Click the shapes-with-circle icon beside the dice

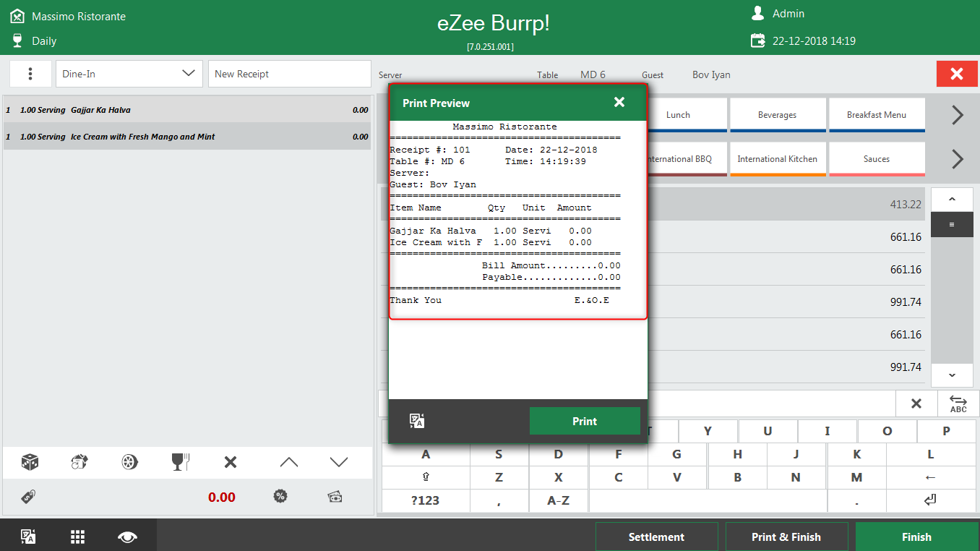(x=79, y=462)
